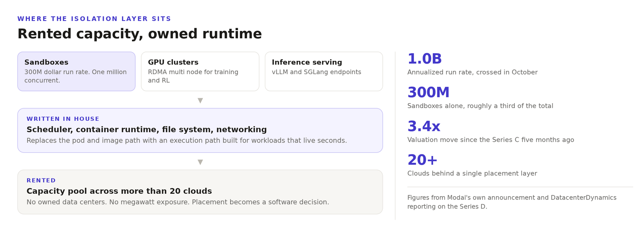
Task: Click the Rented capacity pool panel
Action: (x=200, y=192)
